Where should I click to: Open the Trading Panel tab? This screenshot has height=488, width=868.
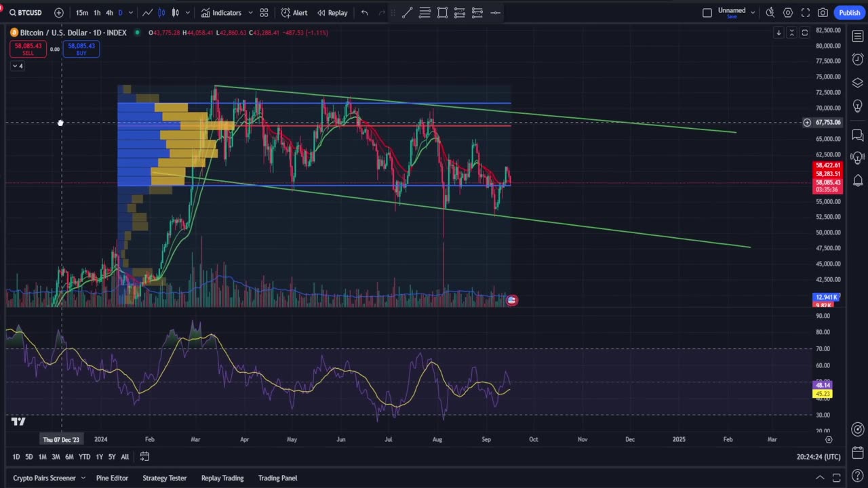277,478
